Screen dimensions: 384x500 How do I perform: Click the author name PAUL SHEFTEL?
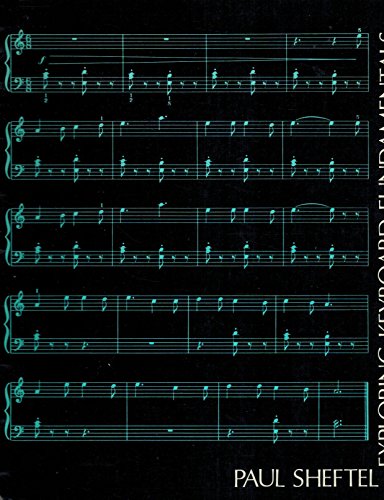(x=305, y=478)
